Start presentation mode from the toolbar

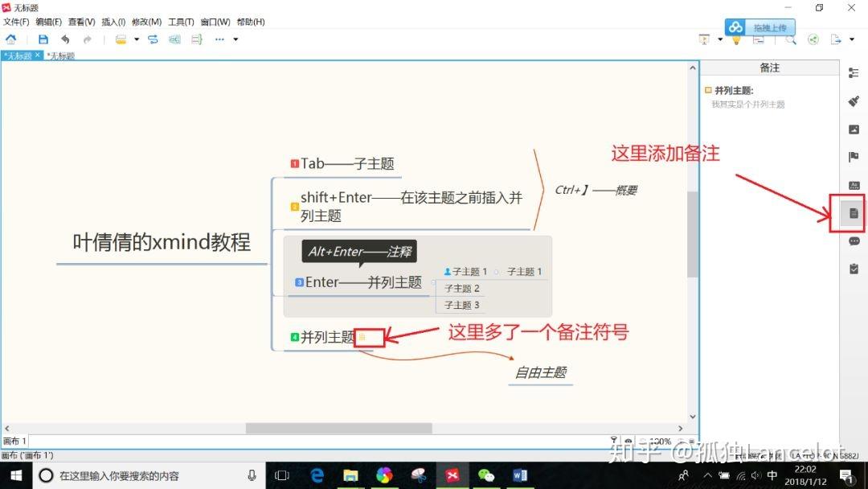point(703,39)
